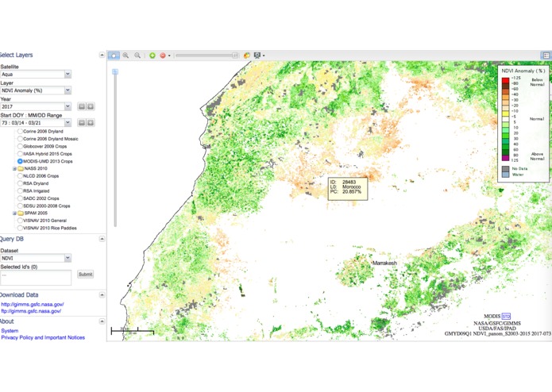The width and height of the screenshot is (552, 392).
Task: Select the RSA Dryland radio button
Action: click(x=20, y=183)
